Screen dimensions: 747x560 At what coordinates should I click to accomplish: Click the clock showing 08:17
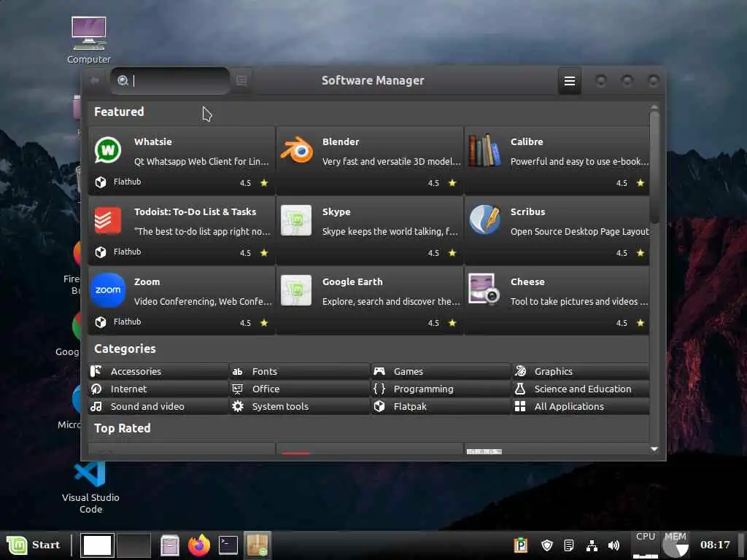[715, 545]
